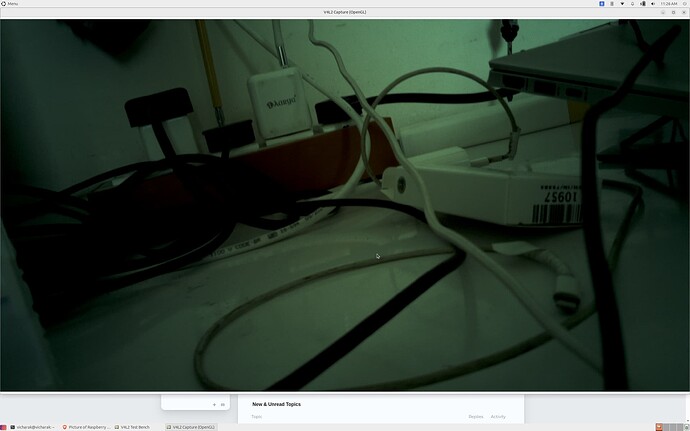The height and width of the screenshot is (431, 690).
Task: Click the show desktop icon in taskbar
Action: click(4, 427)
